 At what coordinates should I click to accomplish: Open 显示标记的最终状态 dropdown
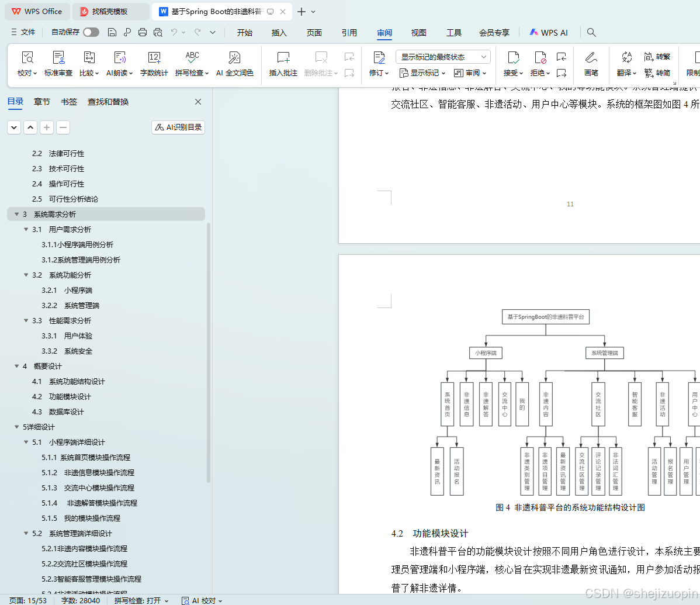click(443, 57)
